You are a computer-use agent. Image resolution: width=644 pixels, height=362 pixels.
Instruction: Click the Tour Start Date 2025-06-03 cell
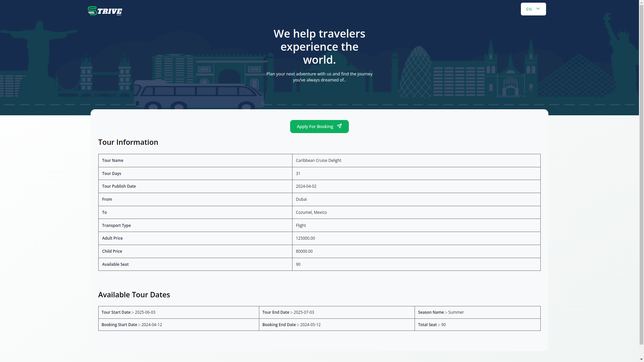tap(145, 312)
